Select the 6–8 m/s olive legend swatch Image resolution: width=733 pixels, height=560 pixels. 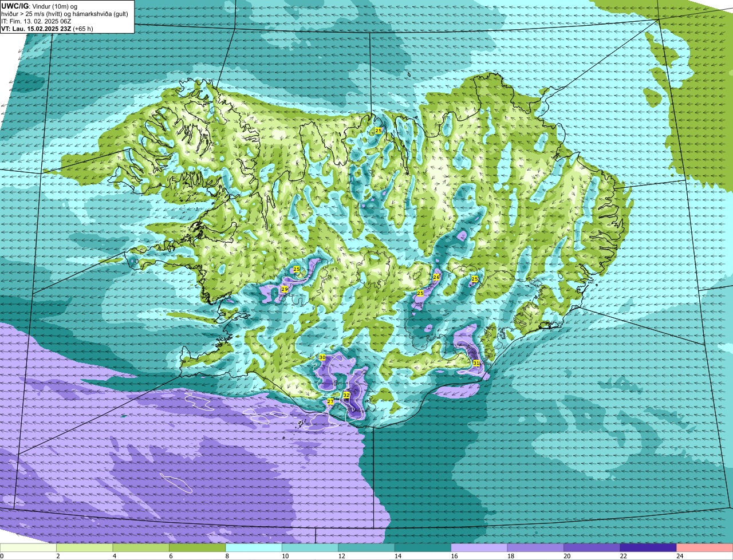click(x=198, y=547)
